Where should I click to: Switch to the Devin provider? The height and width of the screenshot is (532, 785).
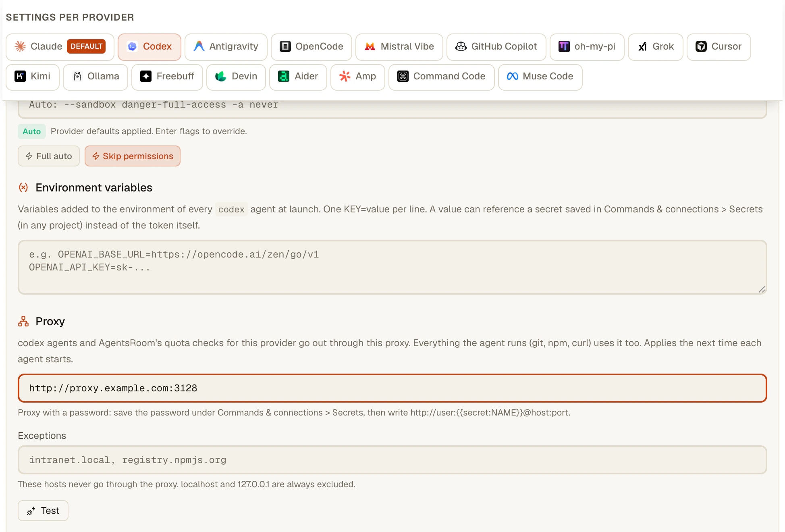pyautogui.click(x=236, y=77)
